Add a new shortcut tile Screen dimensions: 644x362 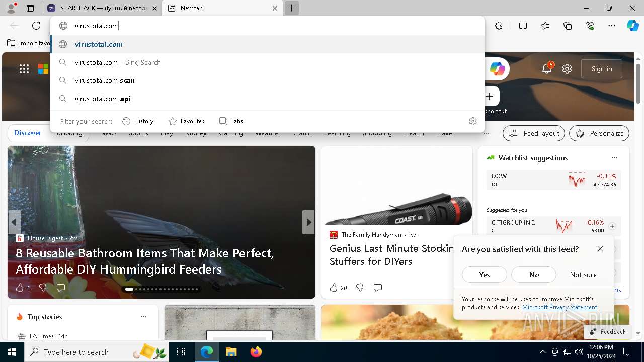(x=489, y=96)
